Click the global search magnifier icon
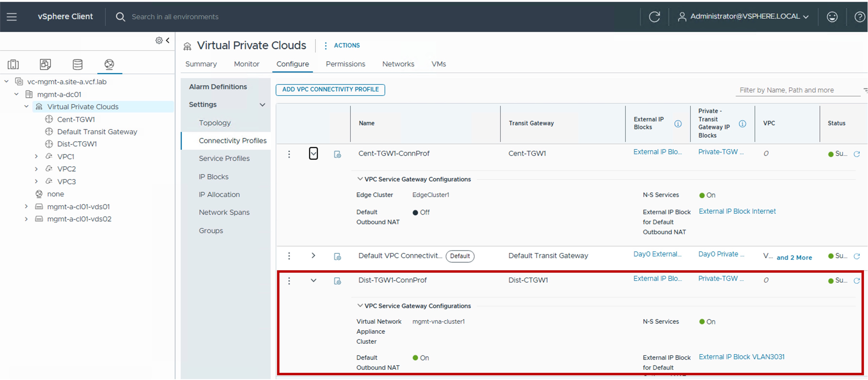This screenshot has width=868, height=380. 120,17
